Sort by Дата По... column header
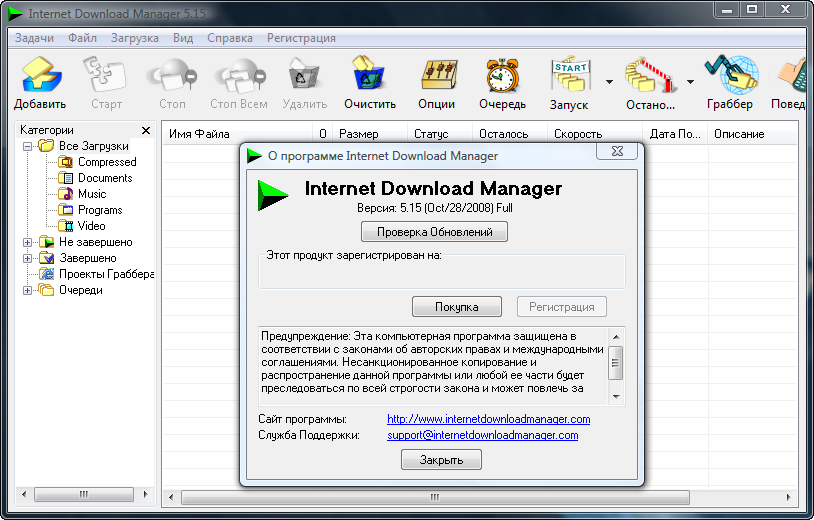The width and height of the screenshot is (814, 520). pyautogui.click(x=675, y=134)
